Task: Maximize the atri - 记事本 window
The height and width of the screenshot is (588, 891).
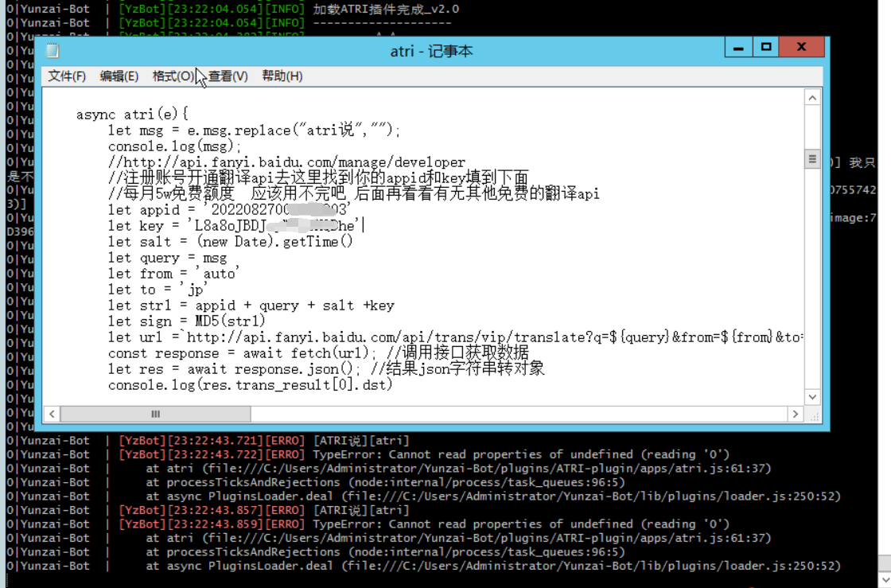Action: pyautogui.click(x=765, y=47)
